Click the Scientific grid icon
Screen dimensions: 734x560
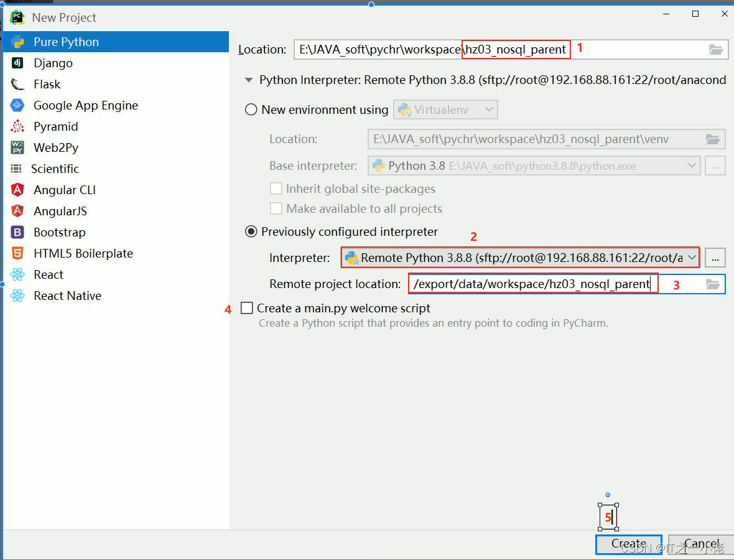(x=16, y=169)
